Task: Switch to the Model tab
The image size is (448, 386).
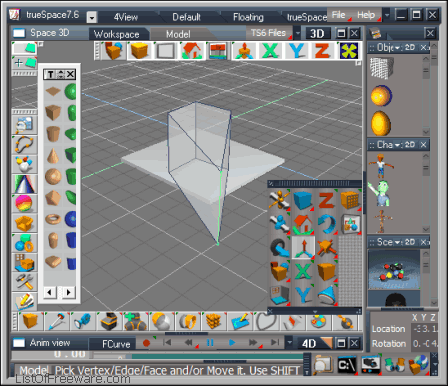Action: tap(178, 34)
